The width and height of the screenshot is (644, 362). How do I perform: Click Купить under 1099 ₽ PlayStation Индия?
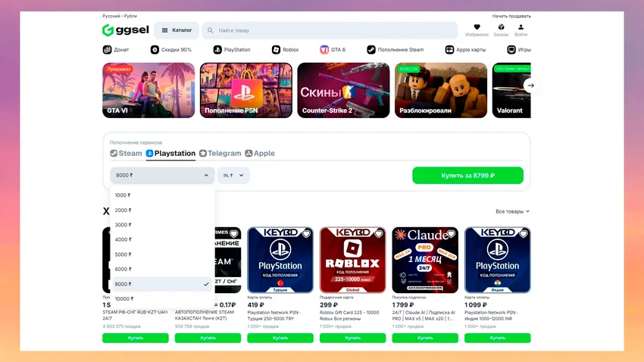coord(497,338)
